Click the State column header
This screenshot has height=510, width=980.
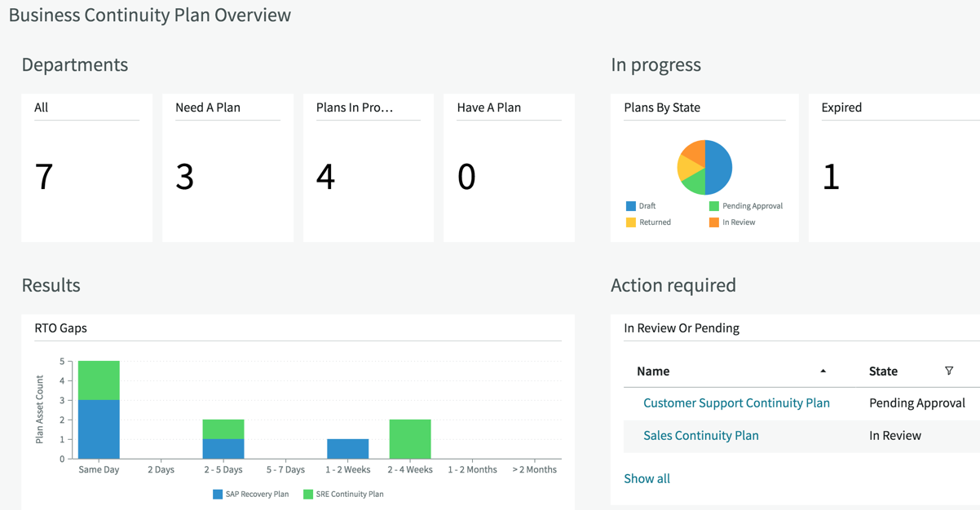click(883, 372)
